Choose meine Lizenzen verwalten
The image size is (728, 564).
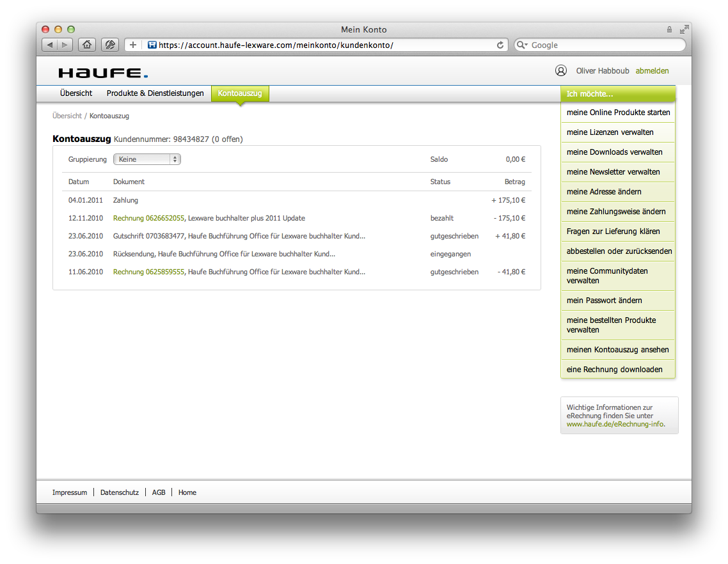(x=618, y=132)
